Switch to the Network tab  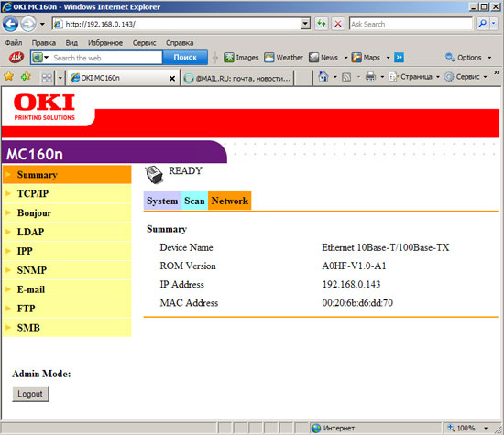click(x=229, y=201)
